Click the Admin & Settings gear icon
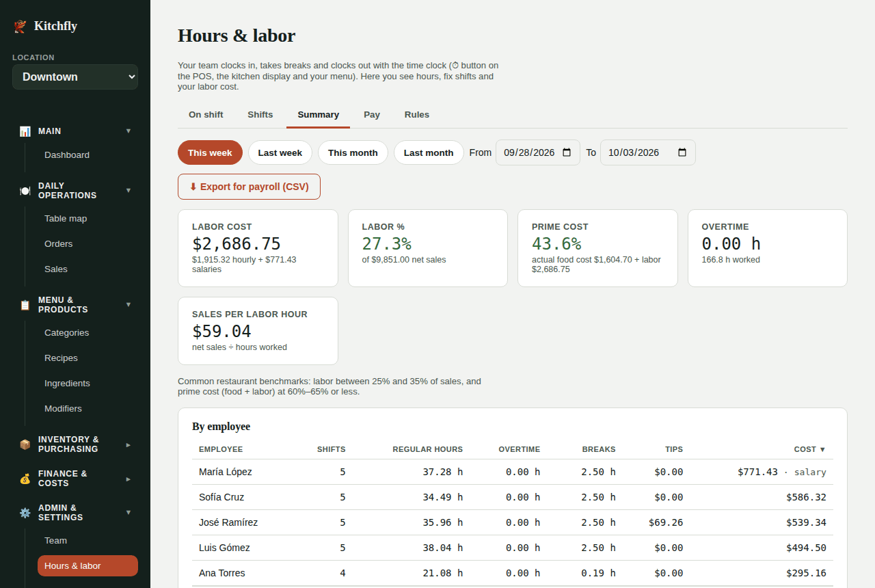Screen dimensions: 875x588 click(25, 513)
